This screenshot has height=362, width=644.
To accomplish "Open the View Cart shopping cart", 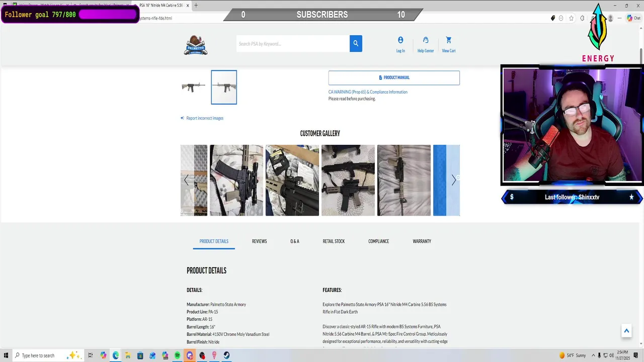I will tap(449, 40).
